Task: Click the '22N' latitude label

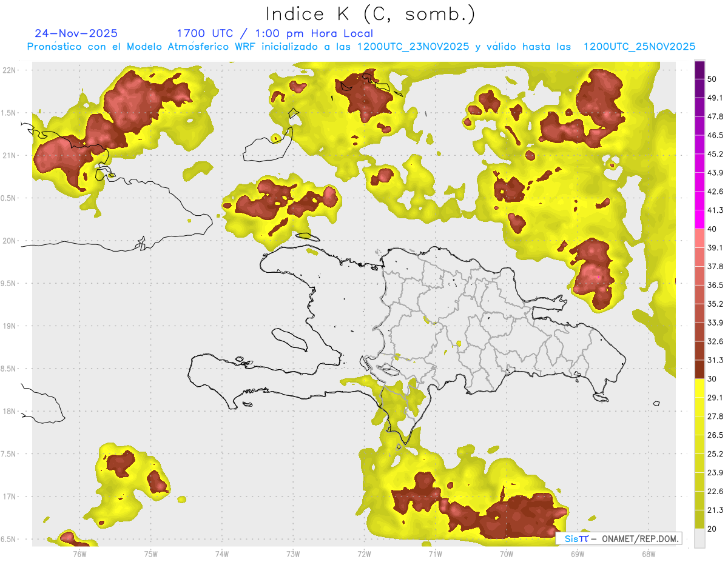Action: (10, 70)
